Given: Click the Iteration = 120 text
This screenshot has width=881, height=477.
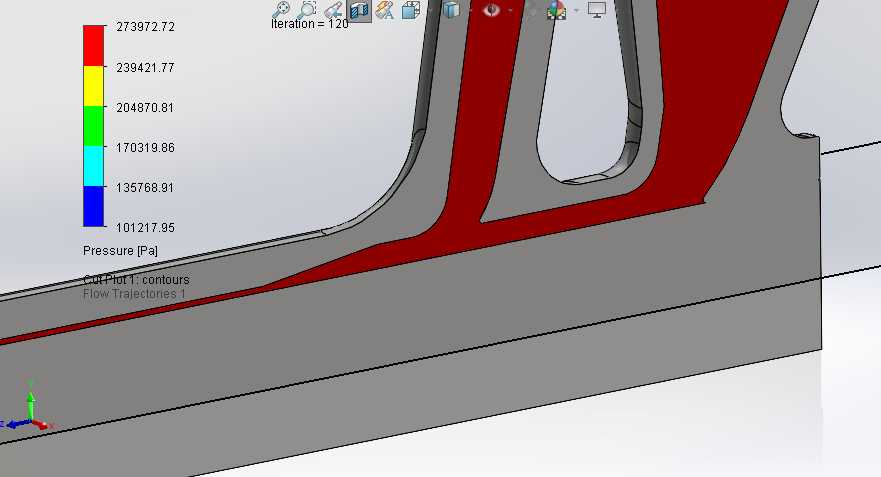Looking at the screenshot, I should click(310, 24).
